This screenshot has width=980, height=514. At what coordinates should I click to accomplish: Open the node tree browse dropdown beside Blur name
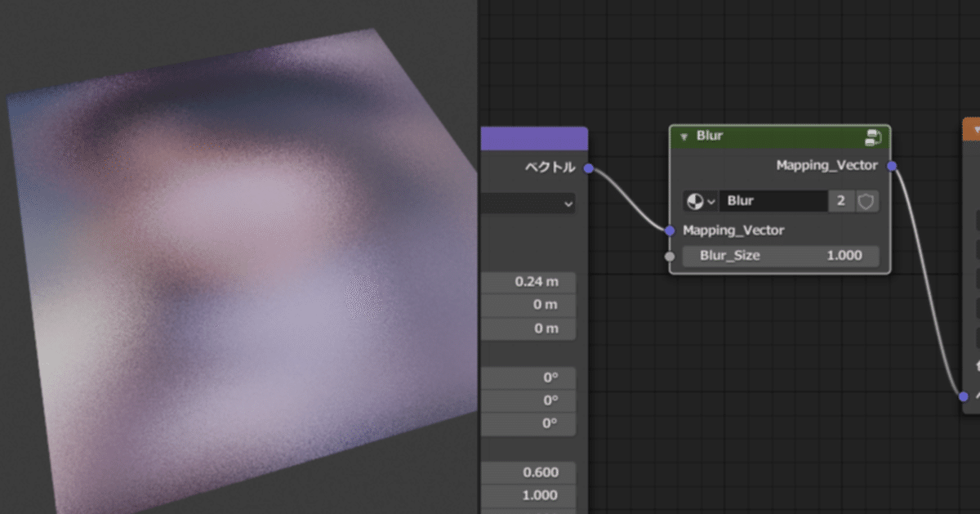click(x=700, y=201)
